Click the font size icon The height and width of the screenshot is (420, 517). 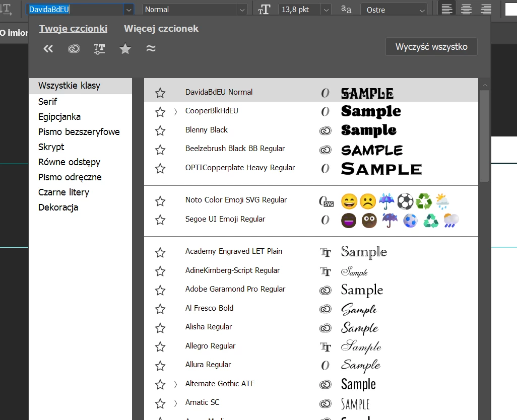point(264,10)
